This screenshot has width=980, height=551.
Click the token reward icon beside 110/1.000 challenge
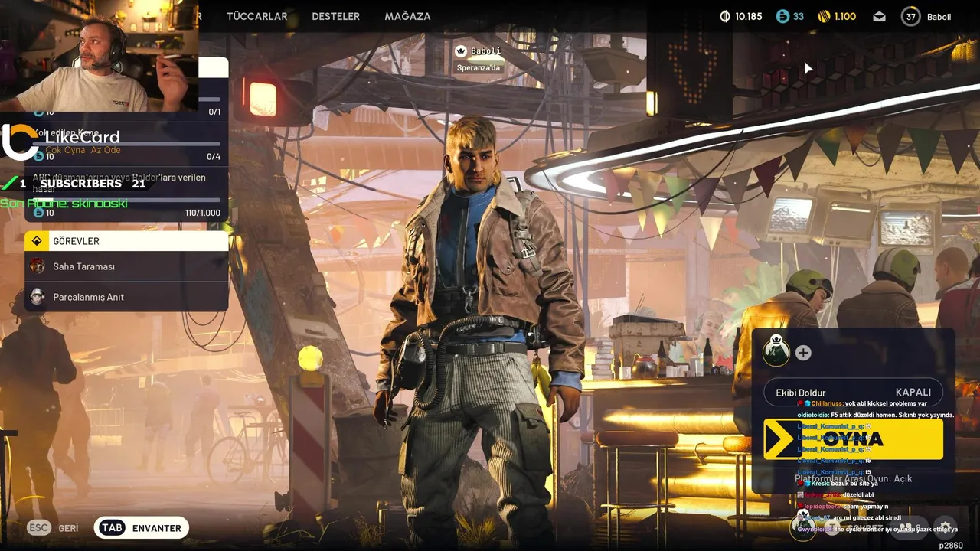tap(39, 213)
